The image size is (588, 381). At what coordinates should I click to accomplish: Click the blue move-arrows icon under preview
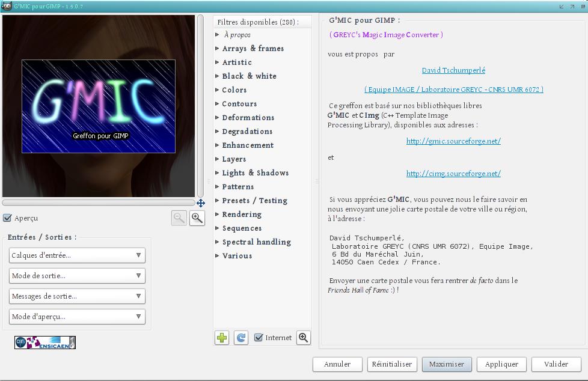pyautogui.click(x=201, y=203)
